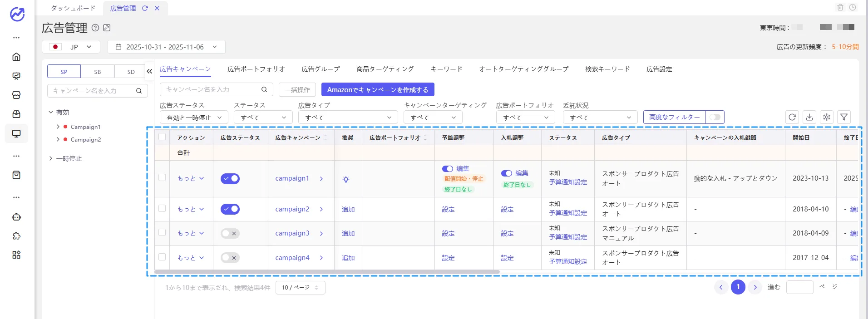Open もっと menu for campaign2 row
This screenshot has height=319, width=868.
[191, 209]
